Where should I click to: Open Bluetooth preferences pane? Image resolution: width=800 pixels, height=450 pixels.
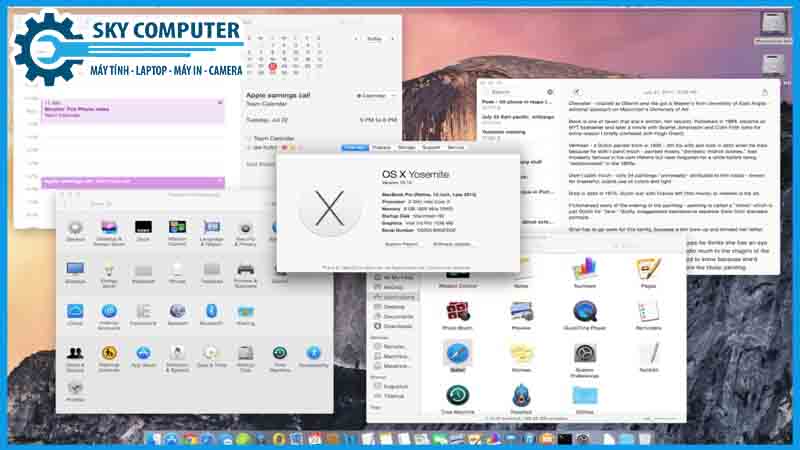[x=212, y=315]
